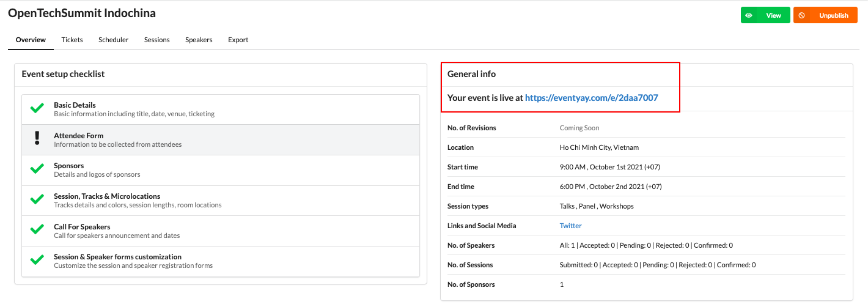Click the end time October 2nd 2021 value

click(x=611, y=187)
